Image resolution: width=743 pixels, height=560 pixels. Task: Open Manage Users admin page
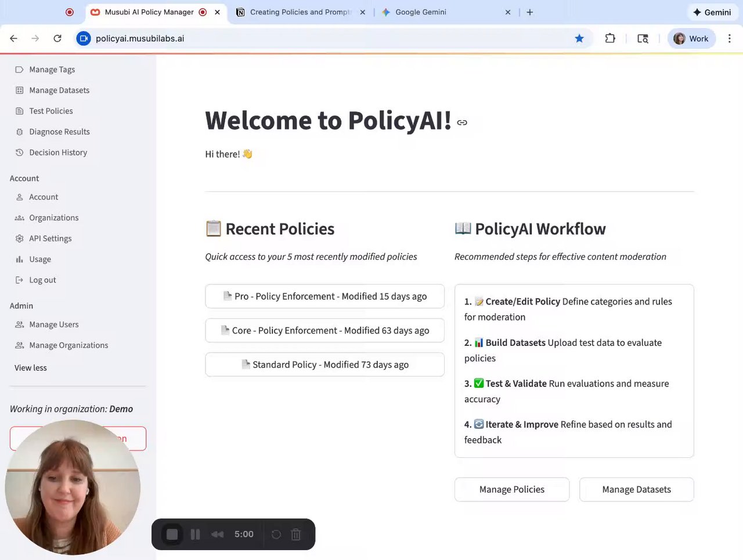tap(53, 324)
